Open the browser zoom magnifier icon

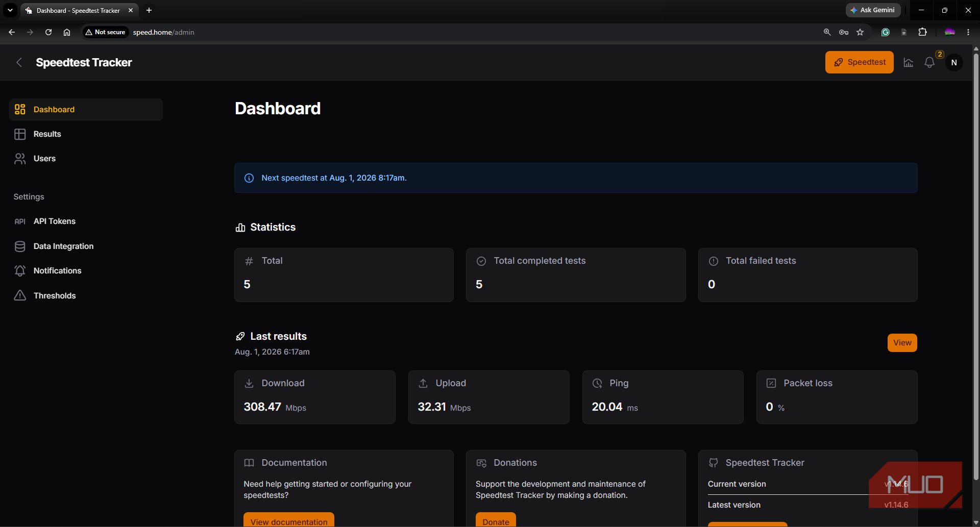click(827, 32)
